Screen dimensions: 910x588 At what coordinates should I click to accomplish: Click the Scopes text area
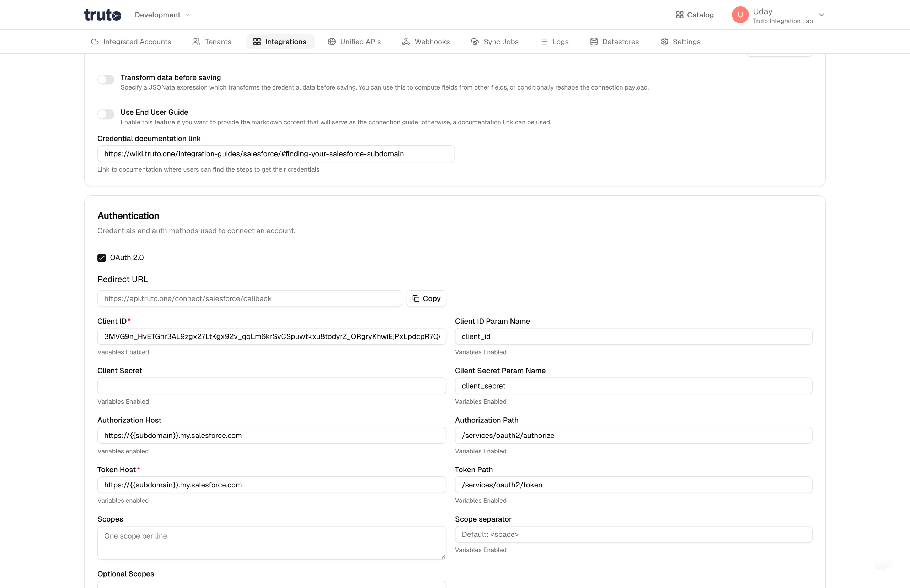tap(272, 543)
